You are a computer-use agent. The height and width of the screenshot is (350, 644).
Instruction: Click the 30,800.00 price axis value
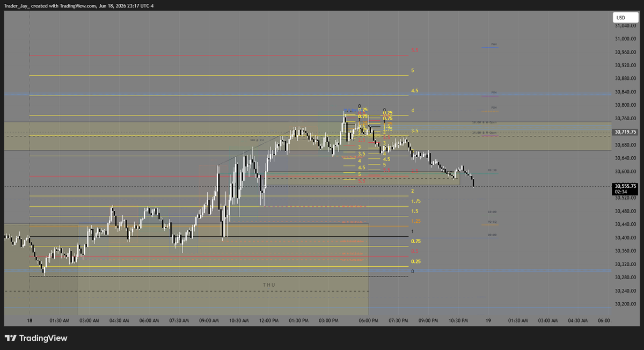[x=625, y=105]
